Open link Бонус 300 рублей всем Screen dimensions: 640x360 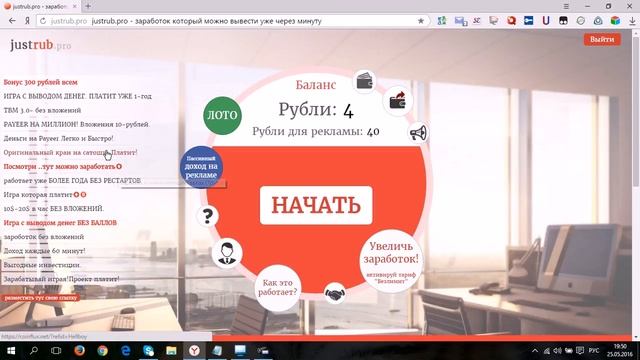(x=40, y=82)
